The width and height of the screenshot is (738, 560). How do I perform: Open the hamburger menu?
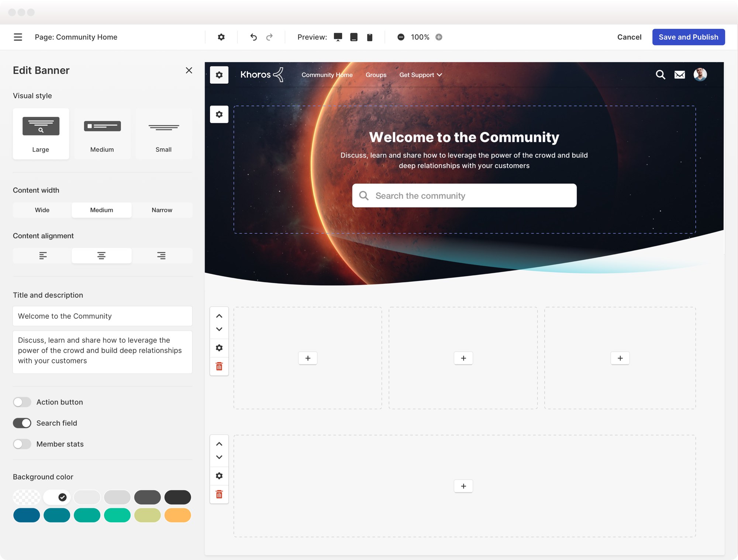[18, 37]
